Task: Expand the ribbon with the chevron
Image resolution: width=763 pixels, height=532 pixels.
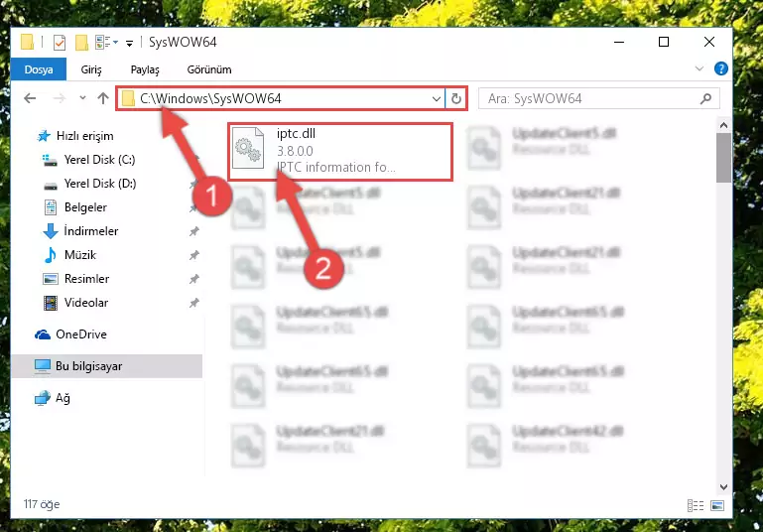Action: (x=699, y=68)
